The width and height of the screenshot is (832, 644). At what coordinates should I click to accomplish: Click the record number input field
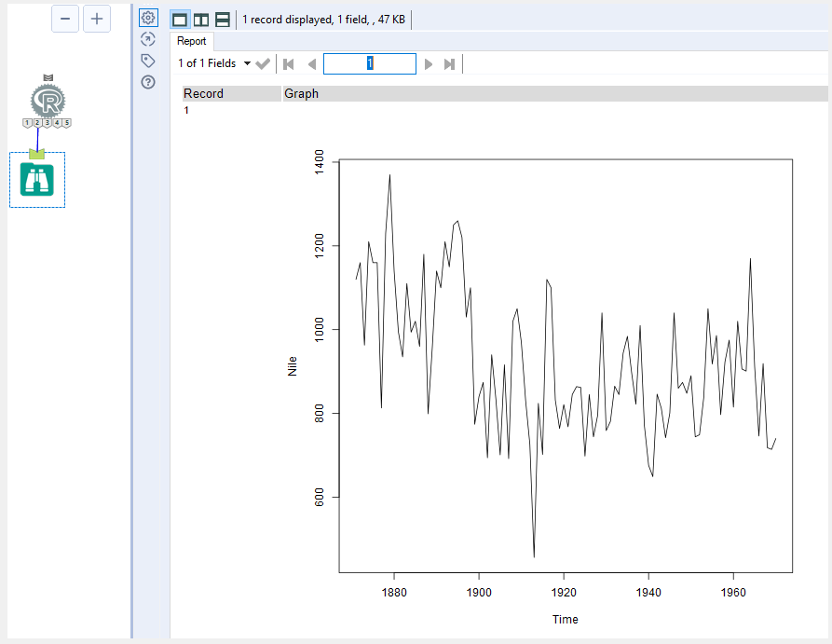click(370, 63)
